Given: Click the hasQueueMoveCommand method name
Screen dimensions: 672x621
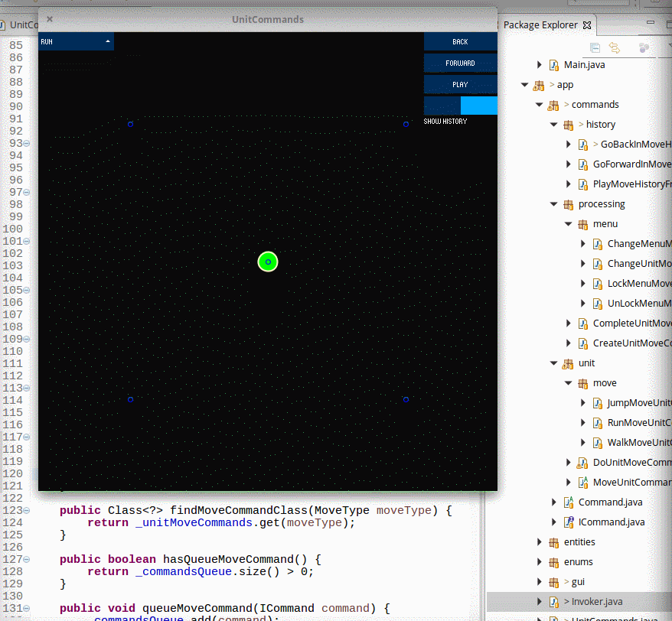Looking at the screenshot, I should pyautogui.click(x=228, y=559).
